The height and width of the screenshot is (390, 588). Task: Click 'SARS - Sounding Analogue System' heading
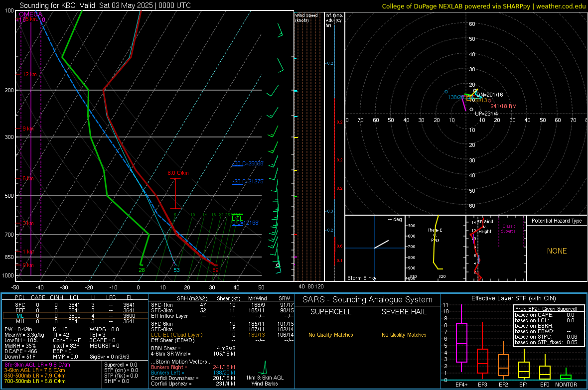[367, 300]
